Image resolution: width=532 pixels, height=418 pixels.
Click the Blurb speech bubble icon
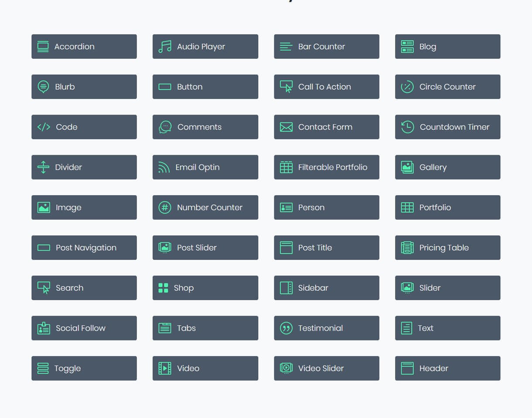coord(43,87)
